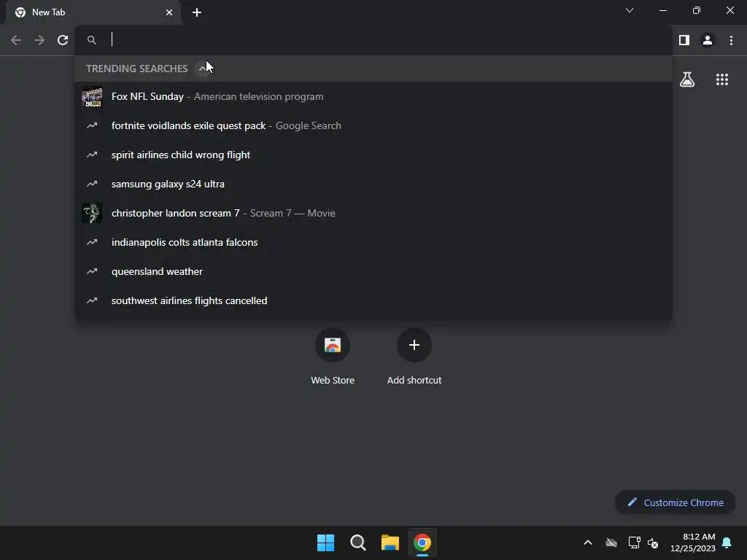Click trending arrow beside queensland weather

92,271
